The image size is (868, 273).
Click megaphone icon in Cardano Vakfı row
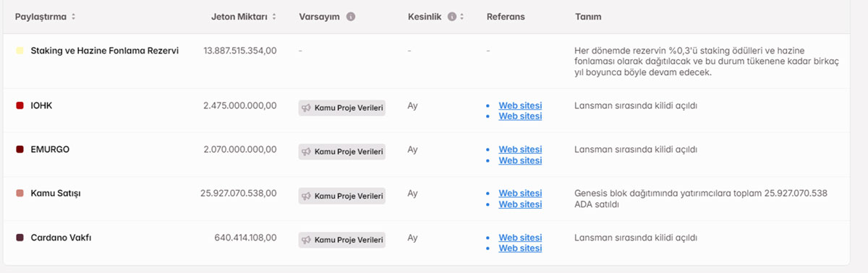click(307, 240)
